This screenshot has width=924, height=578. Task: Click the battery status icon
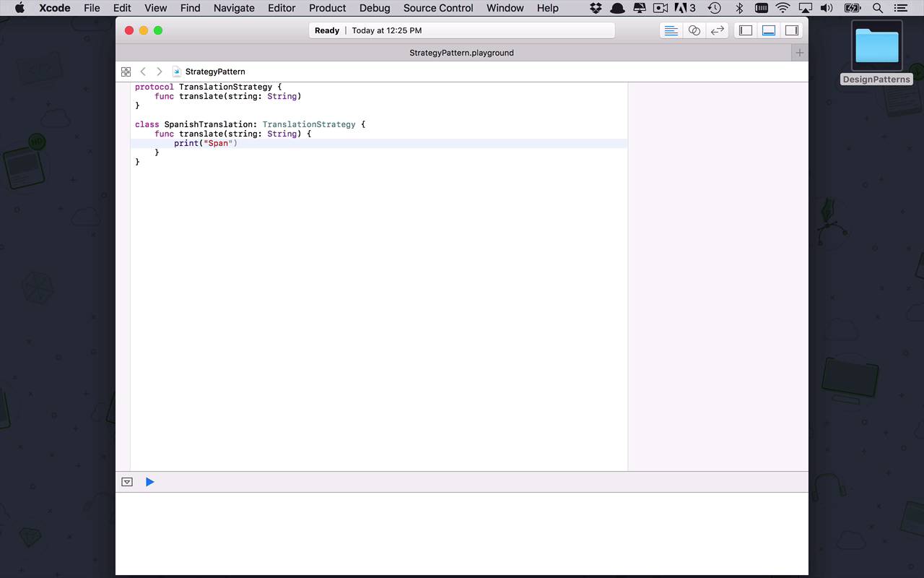pyautogui.click(x=853, y=8)
